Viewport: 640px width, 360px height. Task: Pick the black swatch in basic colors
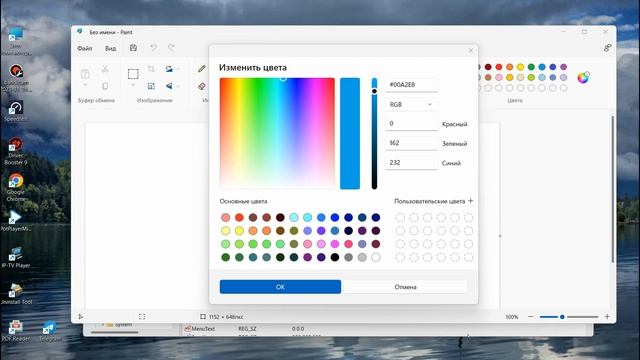pyautogui.click(x=335, y=257)
